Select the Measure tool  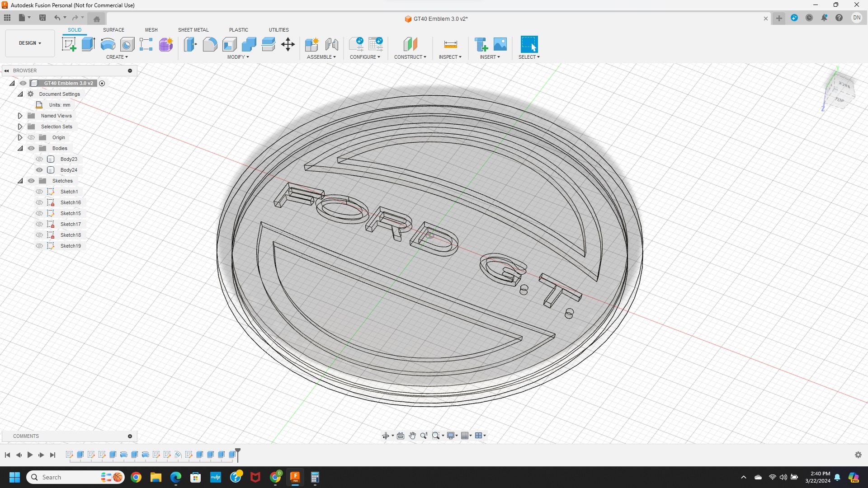(x=450, y=44)
